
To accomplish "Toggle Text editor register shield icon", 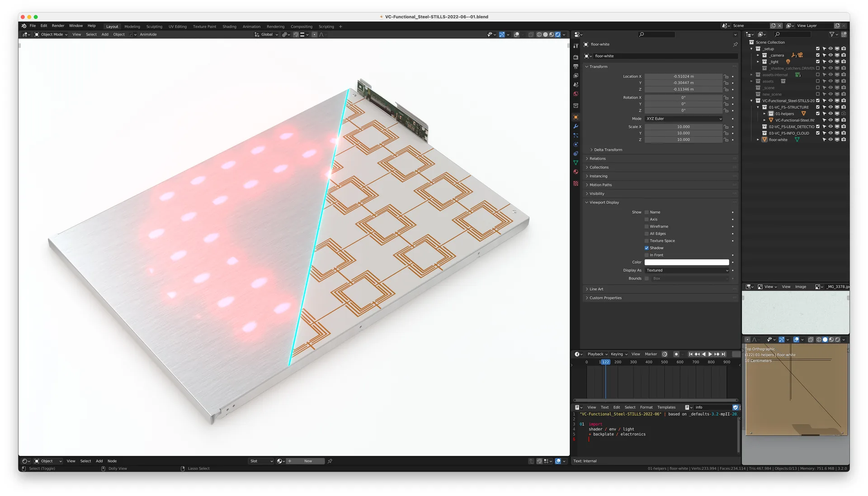I will pos(735,407).
